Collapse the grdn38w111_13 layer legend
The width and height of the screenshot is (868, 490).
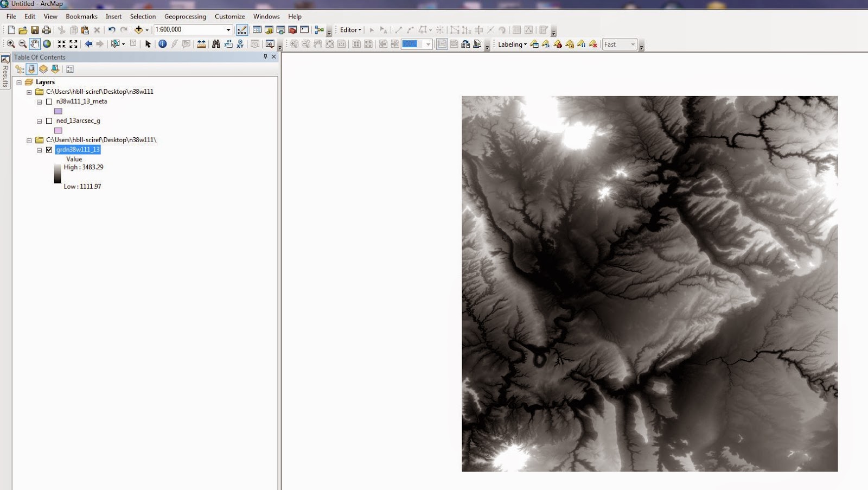[39, 150]
